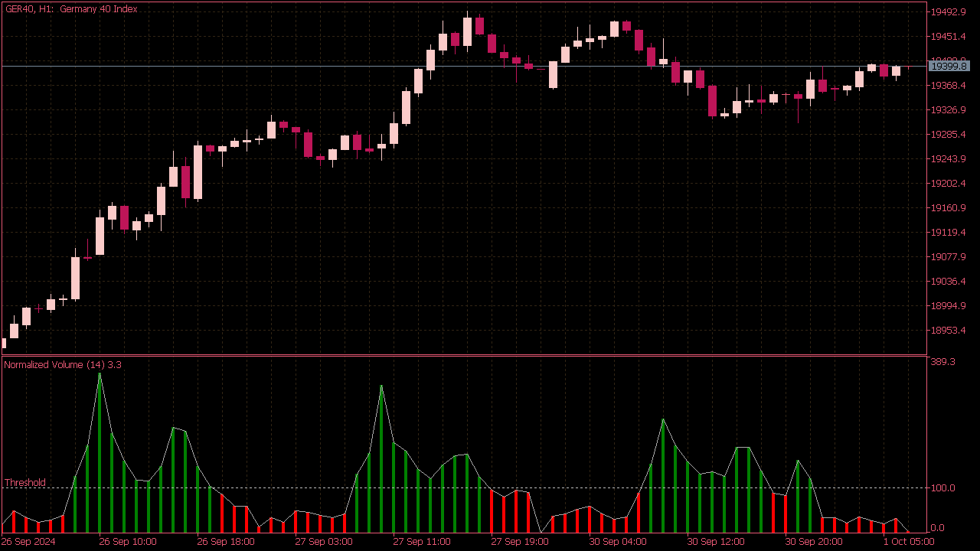Image resolution: width=980 pixels, height=551 pixels.
Task: Click the 19326.9 price axis label
Action: (x=948, y=110)
